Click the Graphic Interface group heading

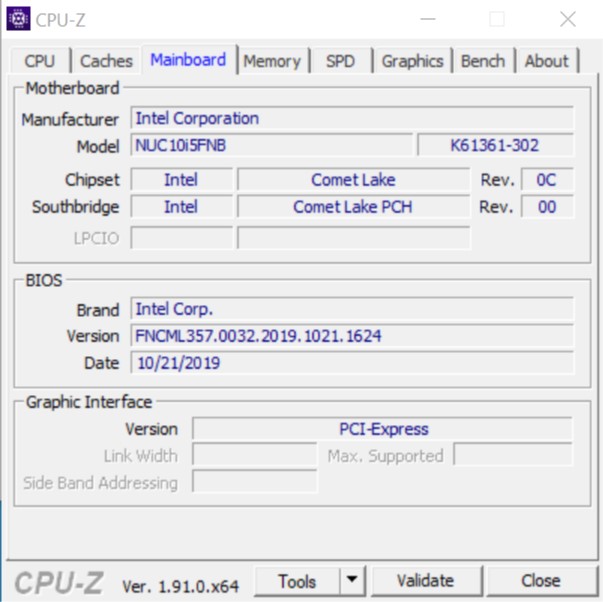tap(89, 402)
